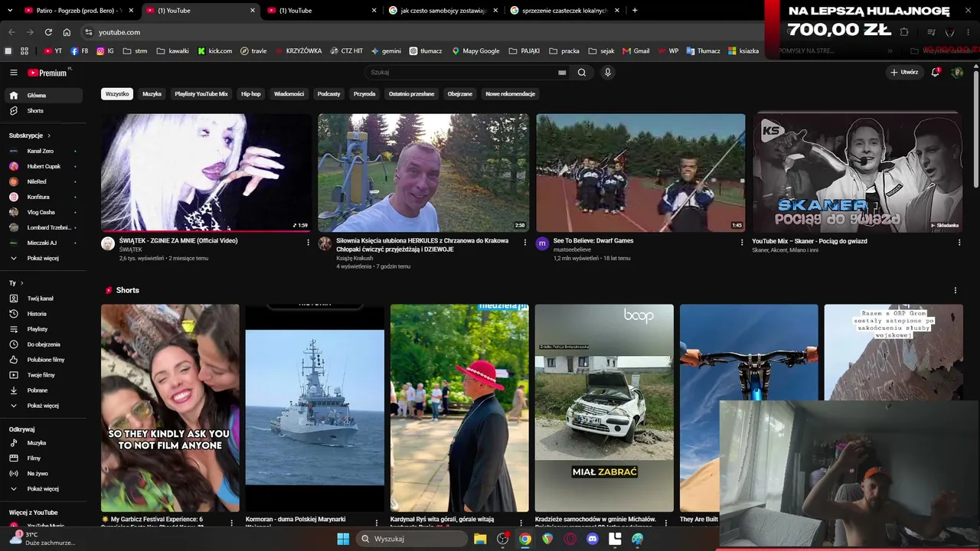The image size is (980, 551).
Task: Expand Pokaż więcej under the Ty section
Action: (43, 406)
